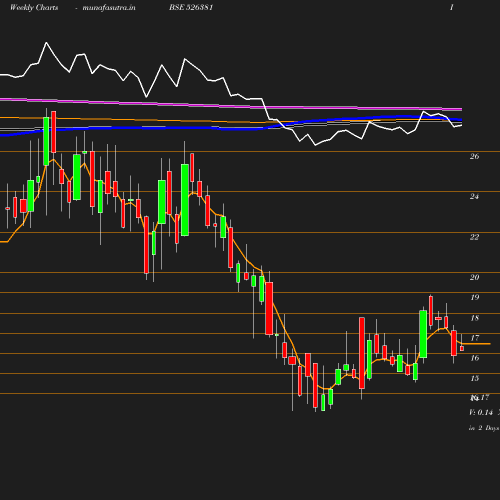Click the price axis label 16
This screenshot has width=500, height=500.
(474, 358)
